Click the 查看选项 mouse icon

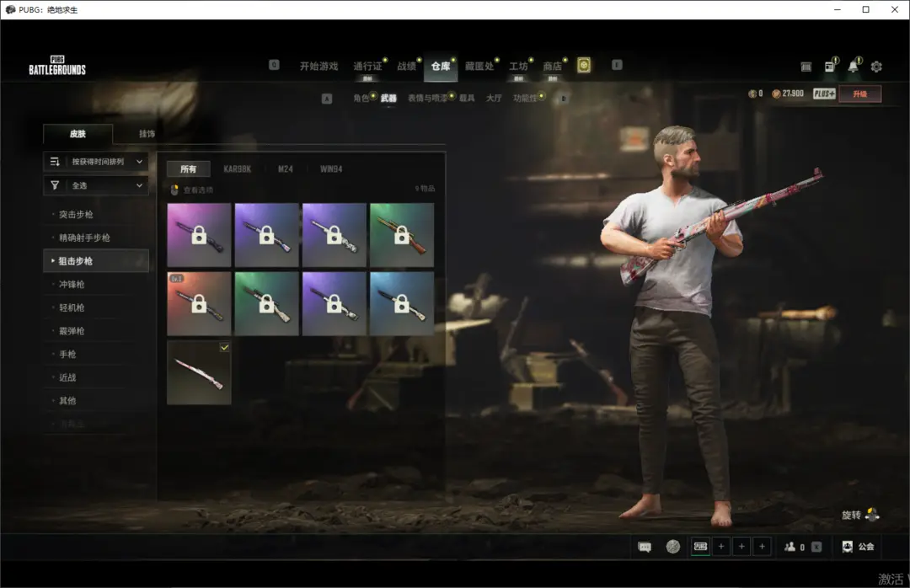[174, 190]
